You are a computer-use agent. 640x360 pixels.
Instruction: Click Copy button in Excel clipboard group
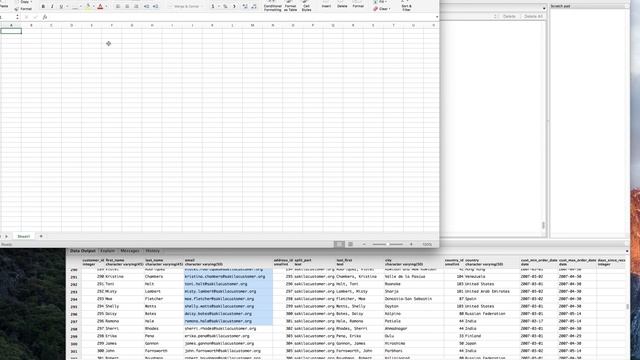(24, 2)
